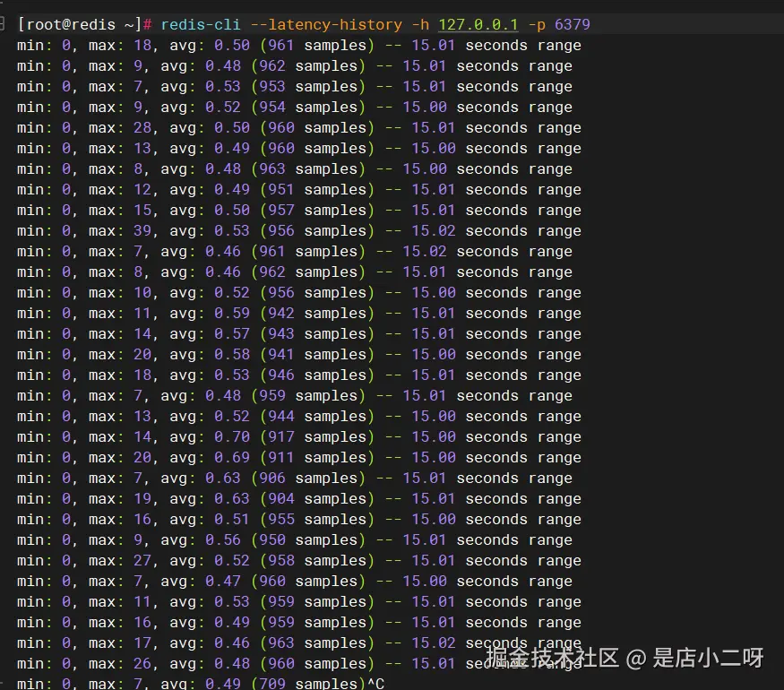The width and height of the screenshot is (784, 690).
Task: Click the sample count '953'
Action: click(272, 87)
